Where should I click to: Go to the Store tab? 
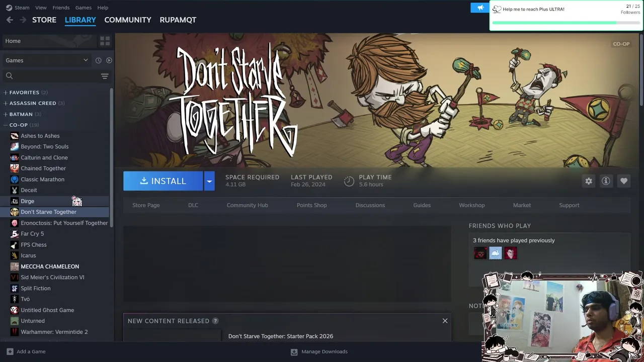[x=44, y=20]
